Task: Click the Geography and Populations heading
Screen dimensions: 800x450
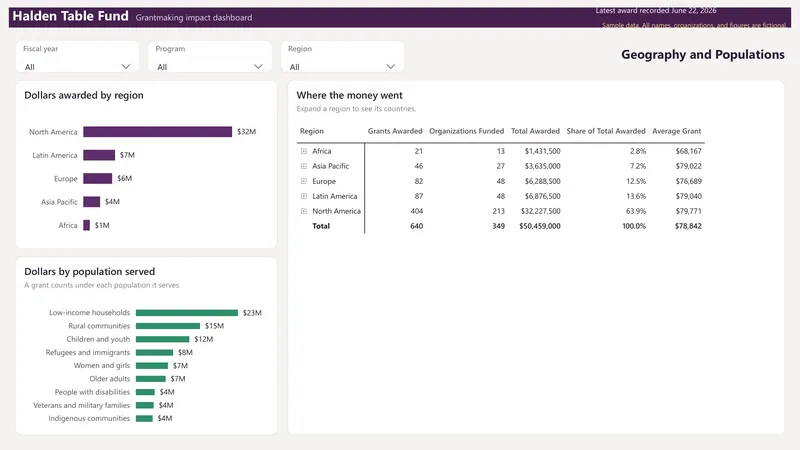Action: click(x=703, y=55)
